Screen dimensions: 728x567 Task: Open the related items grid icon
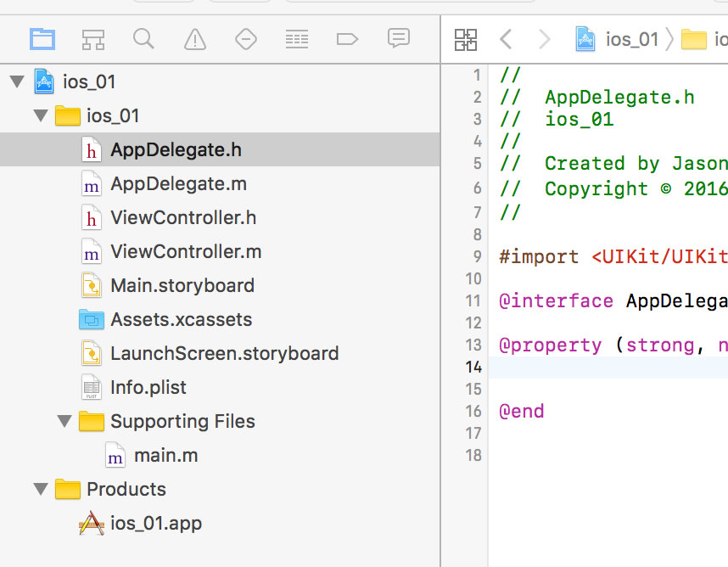(x=466, y=40)
